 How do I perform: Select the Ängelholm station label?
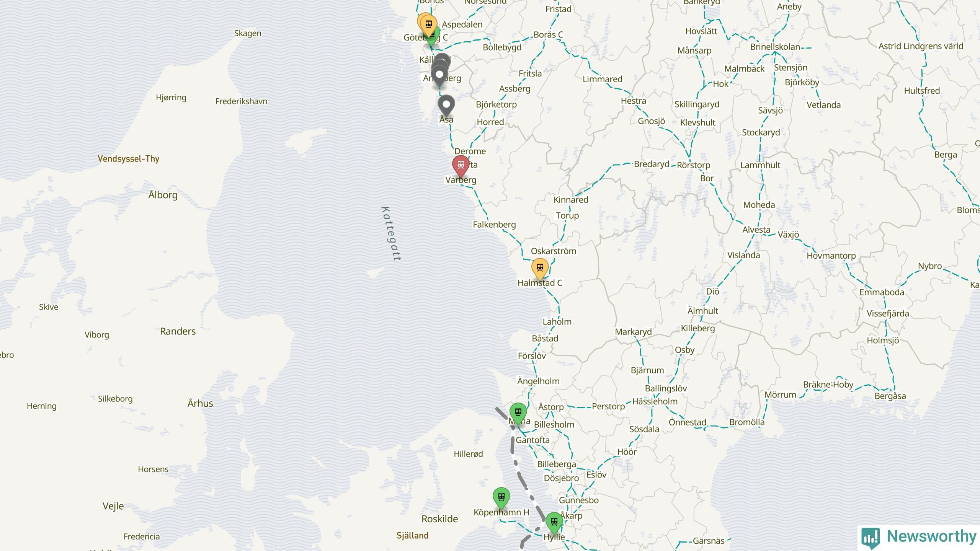tap(538, 381)
